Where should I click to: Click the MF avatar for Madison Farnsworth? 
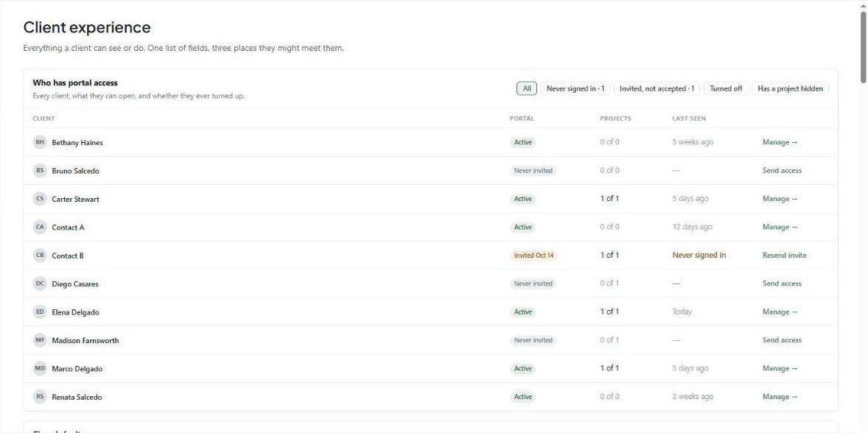point(40,340)
